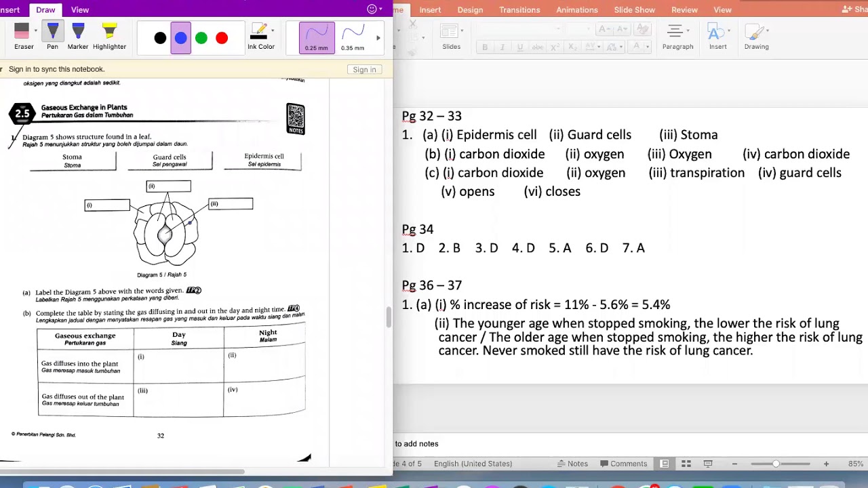Click 'Diagram 5 / Rajah 5' caption
868x488 pixels.
161,275
